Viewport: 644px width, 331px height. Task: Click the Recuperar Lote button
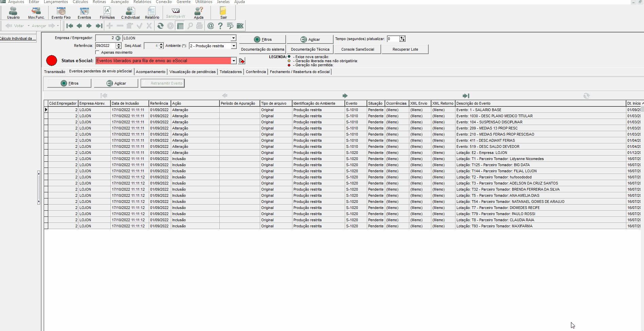(x=405, y=49)
